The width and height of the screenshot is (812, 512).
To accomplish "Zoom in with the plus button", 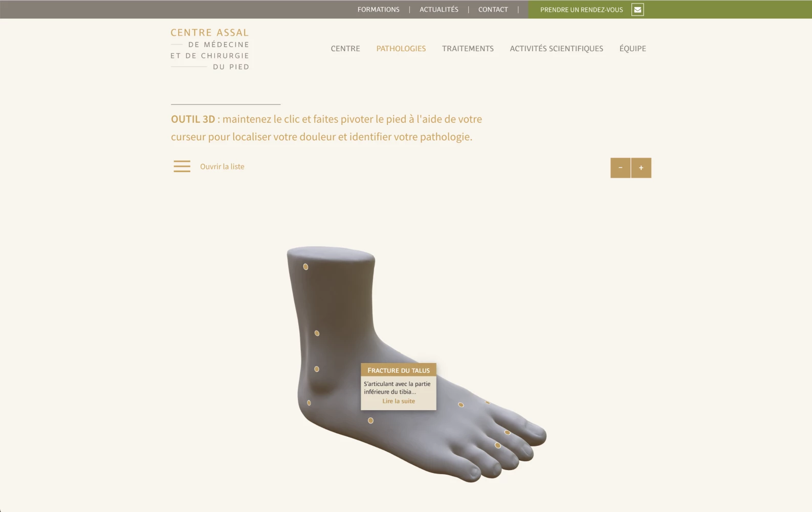I will tap(641, 168).
